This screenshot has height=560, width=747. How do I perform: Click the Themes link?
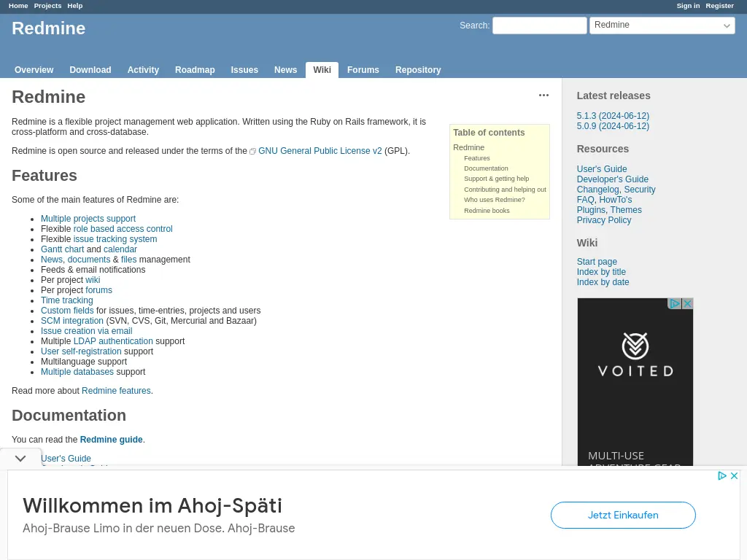pos(626,210)
